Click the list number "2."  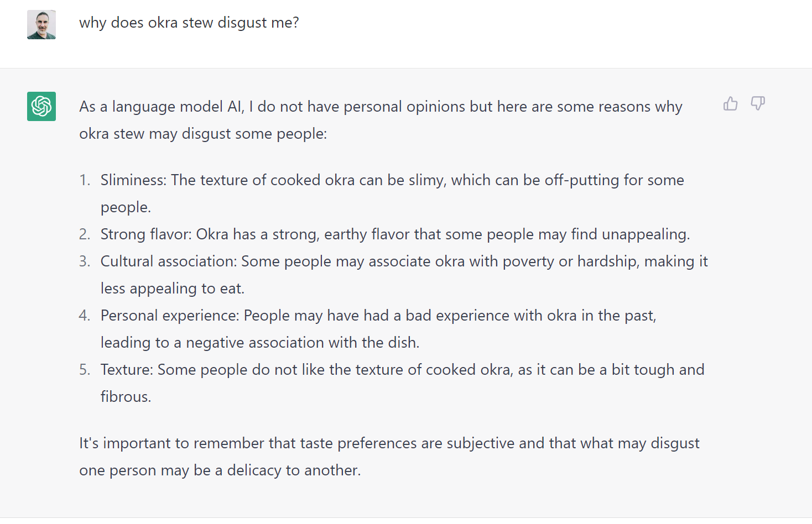point(85,234)
